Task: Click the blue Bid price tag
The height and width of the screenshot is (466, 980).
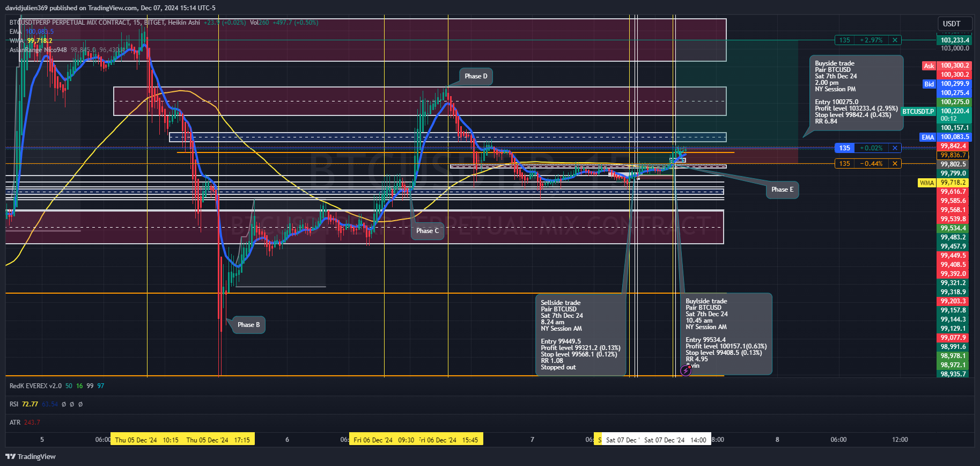Action: [929, 84]
